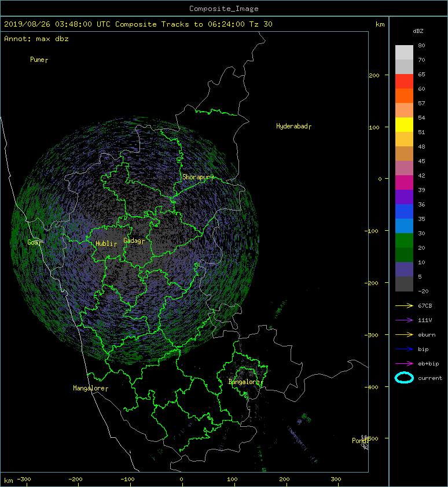Click the Composite_Image title text
This screenshot has width=448, height=487.
(x=224, y=9)
